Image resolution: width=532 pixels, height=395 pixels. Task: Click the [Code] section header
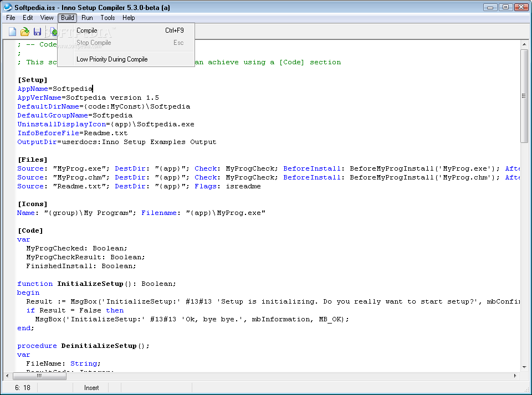click(30, 230)
